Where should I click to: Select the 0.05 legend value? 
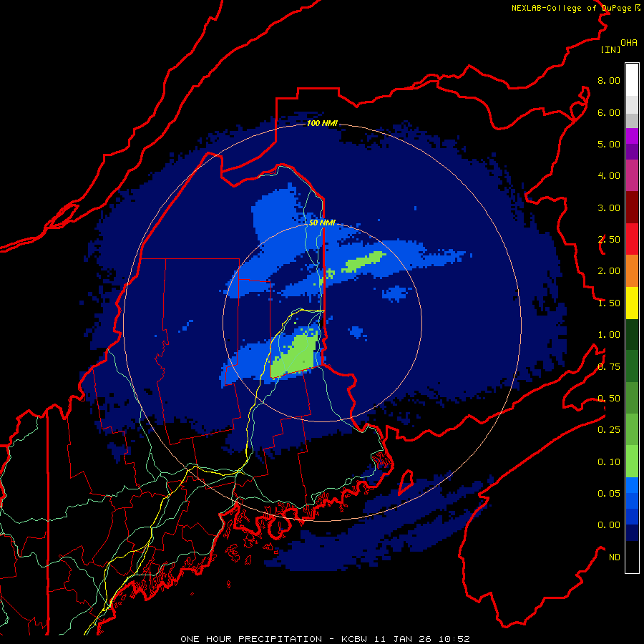(609, 494)
